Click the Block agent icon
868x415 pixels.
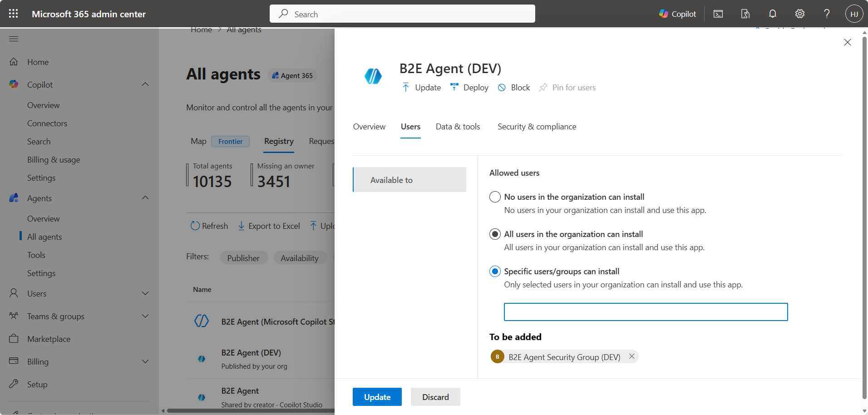pyautogui.click(x=502, y=88)
